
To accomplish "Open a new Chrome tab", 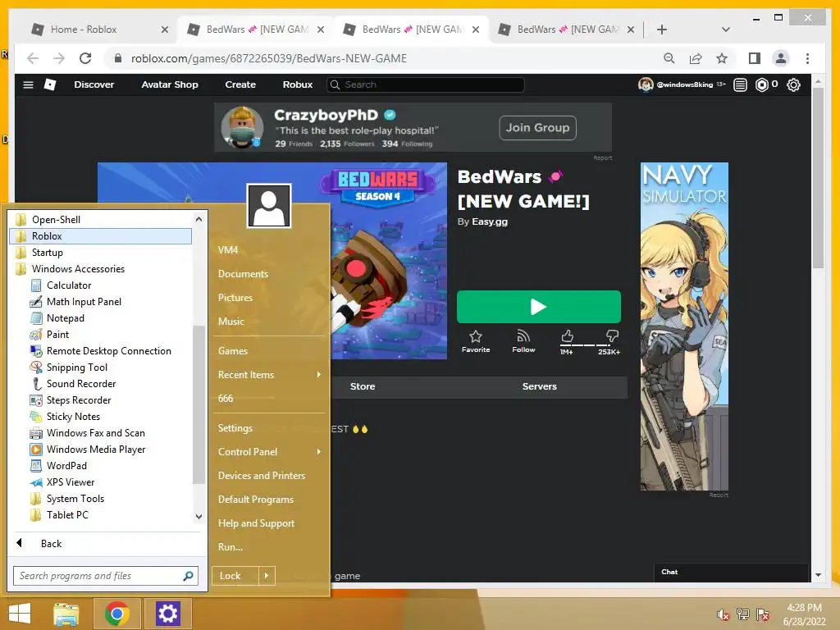I will tap(662, 30).
